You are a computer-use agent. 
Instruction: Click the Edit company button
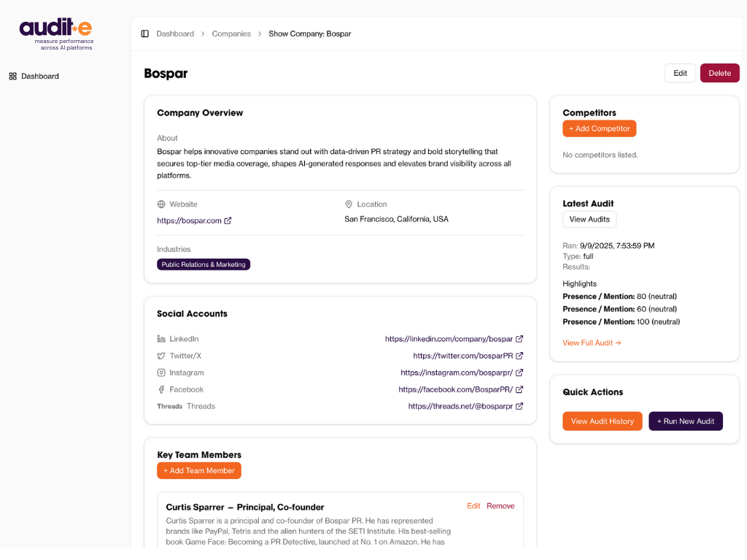click(x=680, y=73)
